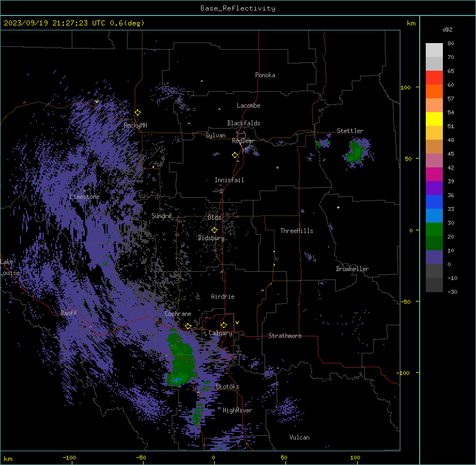This screenshot has height=465, width=476.
Task: Click the yellow marker southwest of RedDeer
Action: tap(235, 155)
